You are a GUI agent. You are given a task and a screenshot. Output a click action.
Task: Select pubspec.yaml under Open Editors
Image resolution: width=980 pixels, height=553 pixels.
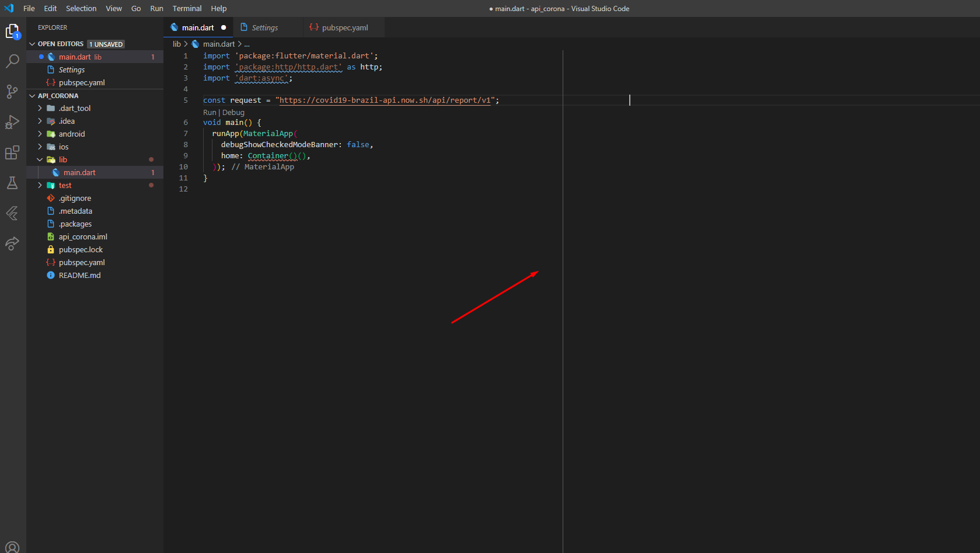pos(95,82)
